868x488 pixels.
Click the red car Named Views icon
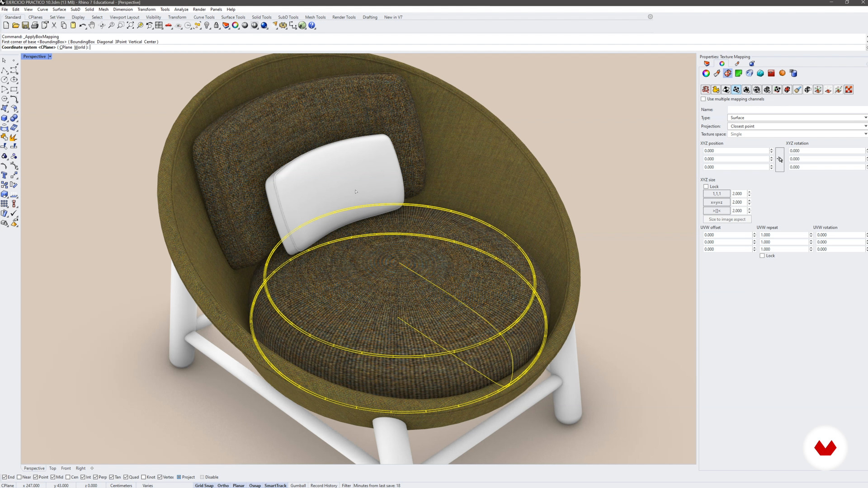click(x=169, y=26)
